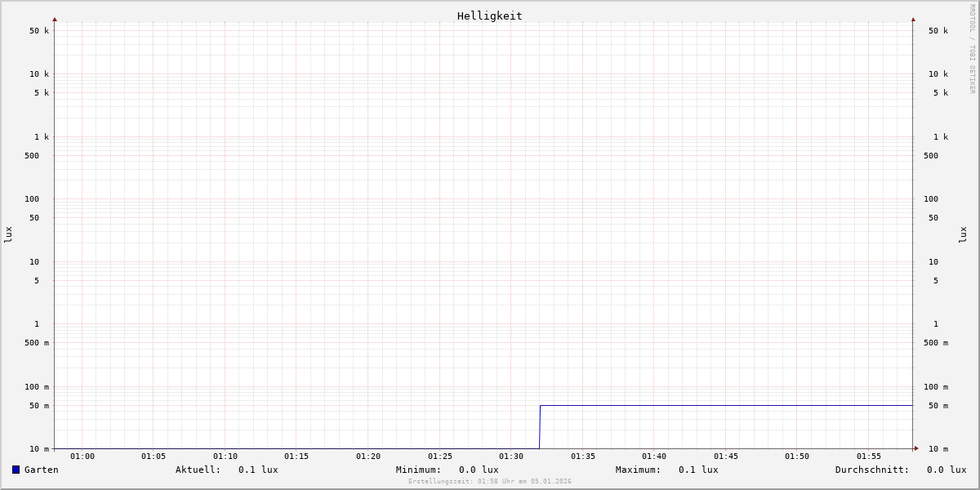The width and height of the screenshot is (980, 490).
Task: Click the blue Garten legend color box
Action: coord(16,470)
